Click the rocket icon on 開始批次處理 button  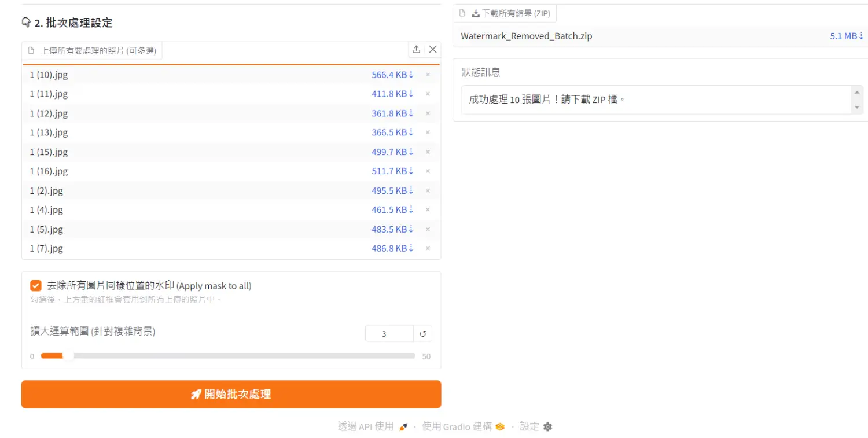coord(196,394)
